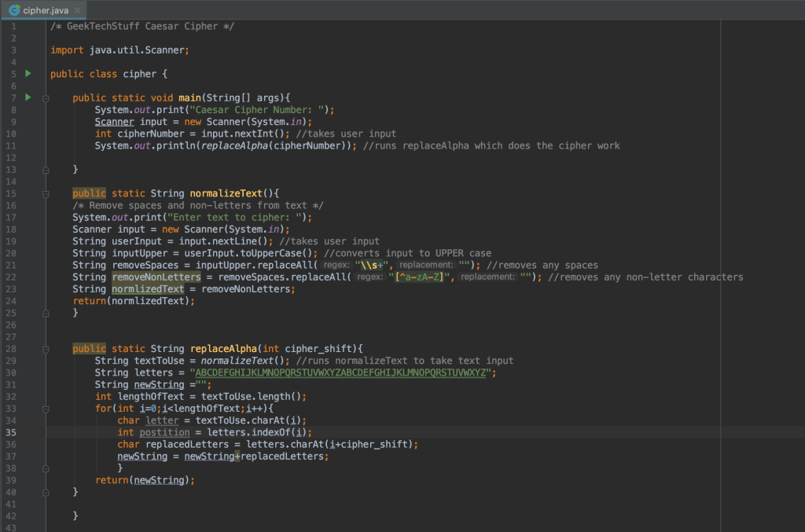Viewport: 805px width, 532px height.
Task: Click the "replacement:" hint on line 21
Action: 426,266
